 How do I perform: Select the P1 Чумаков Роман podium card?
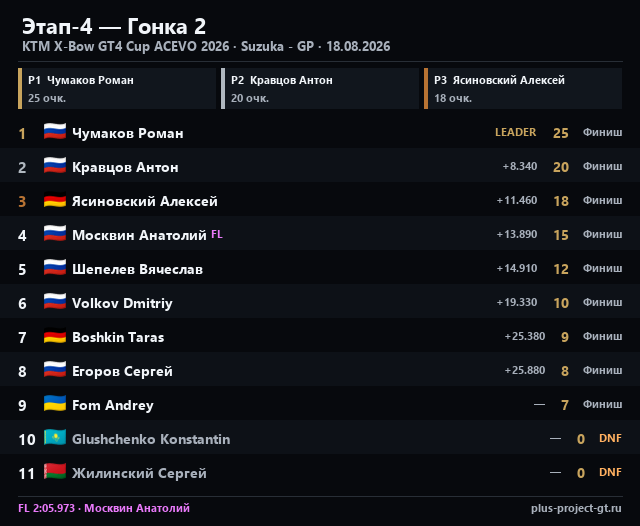(x=117, y=89)
